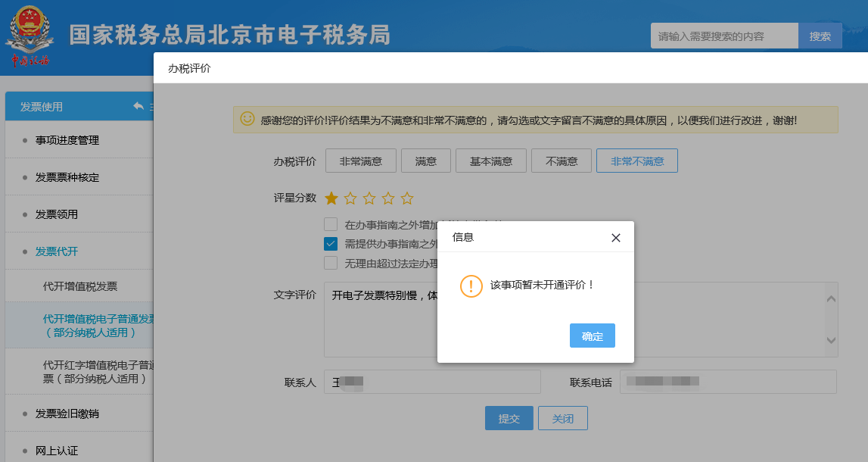Screen dimensions: 868x462
Task: Close the 信息 dialog with the X
Action: (616, 237)
